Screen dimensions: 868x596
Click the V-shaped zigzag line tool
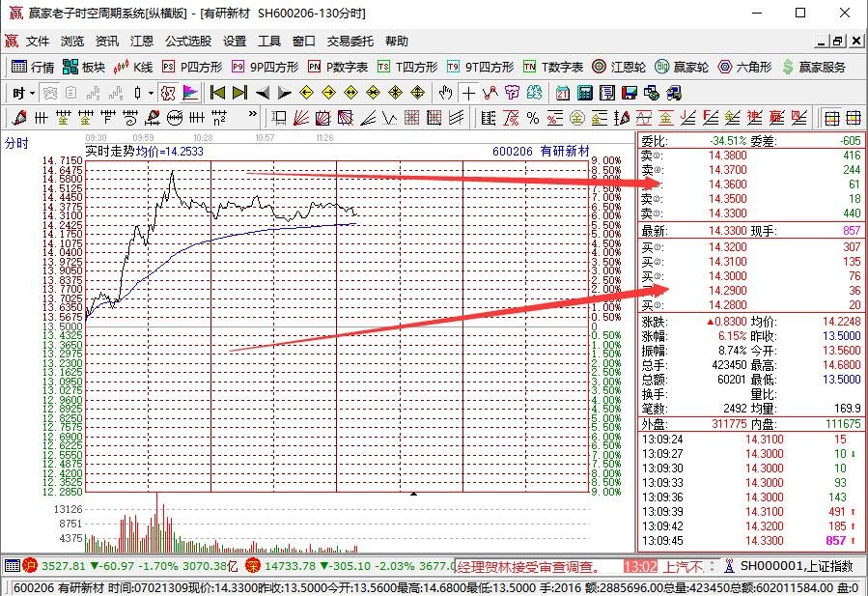tap(390, 118)
